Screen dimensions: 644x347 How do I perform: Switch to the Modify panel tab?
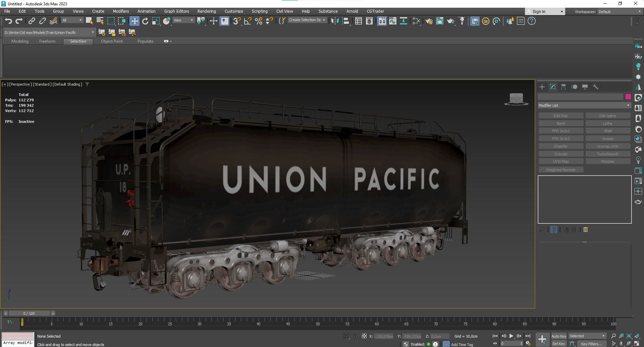click(553, 87)
